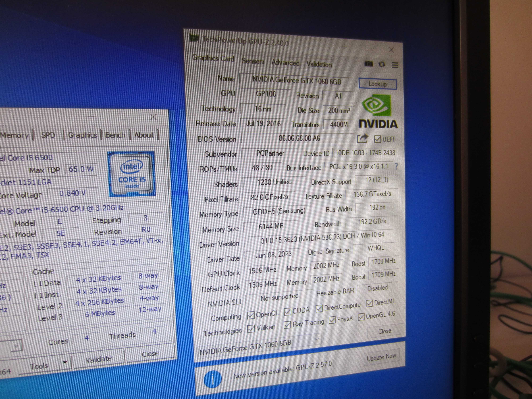532x399 pixels.
Task: Toggle the Vulkan checkbox
Action: (251, 329)
